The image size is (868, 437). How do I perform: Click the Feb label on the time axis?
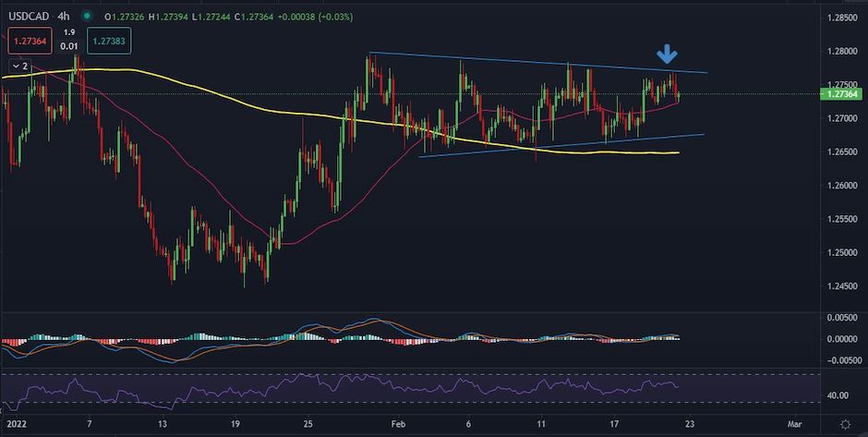pos(398,425)
